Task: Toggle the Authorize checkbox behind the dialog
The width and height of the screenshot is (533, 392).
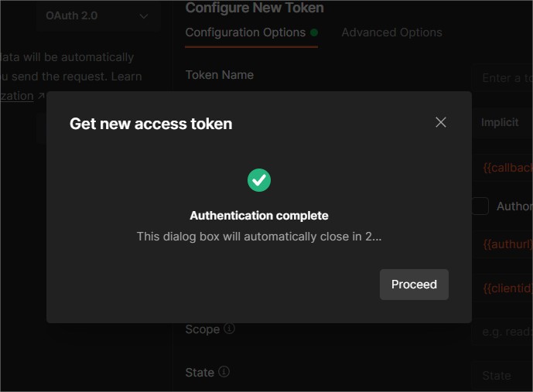Action: 480,206
